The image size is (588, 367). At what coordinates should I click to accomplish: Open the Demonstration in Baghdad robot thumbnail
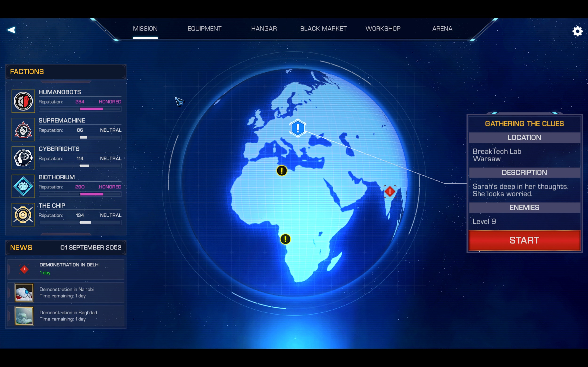pos(24,316)
